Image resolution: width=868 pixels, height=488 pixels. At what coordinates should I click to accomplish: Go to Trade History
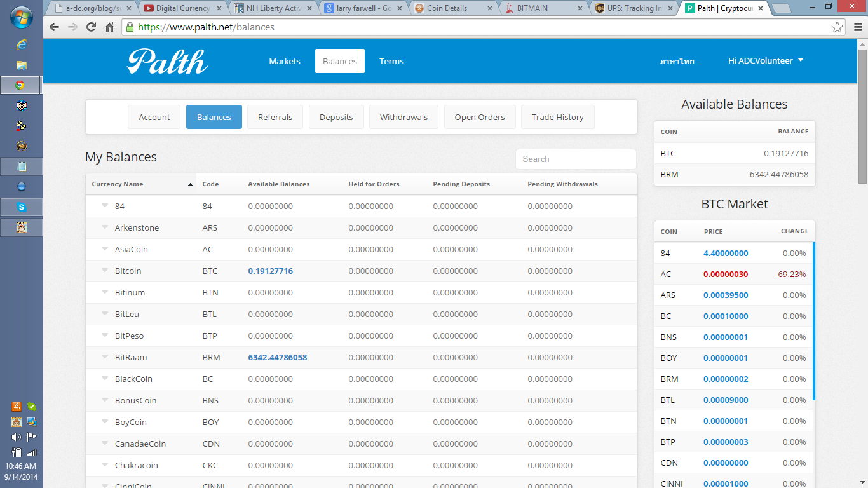coord(557,118)
